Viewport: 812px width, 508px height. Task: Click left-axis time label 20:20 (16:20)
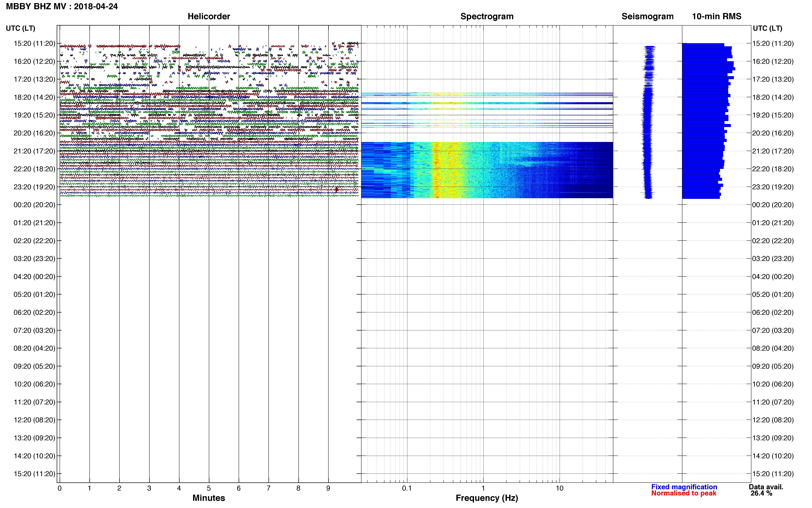34,133
